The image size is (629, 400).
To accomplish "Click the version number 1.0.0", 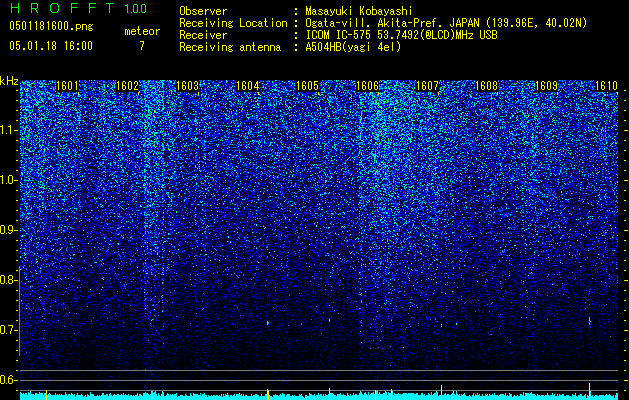I will click(136, 9).
